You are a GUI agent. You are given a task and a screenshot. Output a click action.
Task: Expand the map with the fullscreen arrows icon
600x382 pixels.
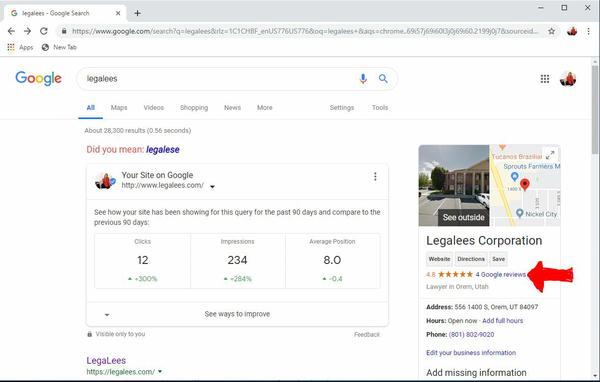pyautogui.click(x=550, y=155)
